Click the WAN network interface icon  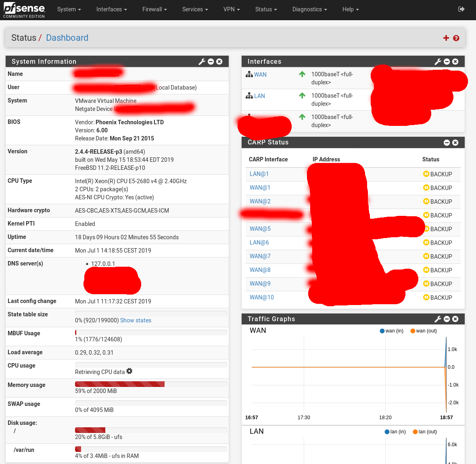pos(249,74)
